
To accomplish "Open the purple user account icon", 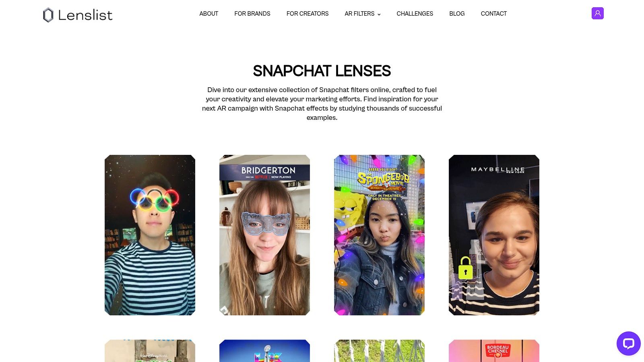I will point(597,13).
